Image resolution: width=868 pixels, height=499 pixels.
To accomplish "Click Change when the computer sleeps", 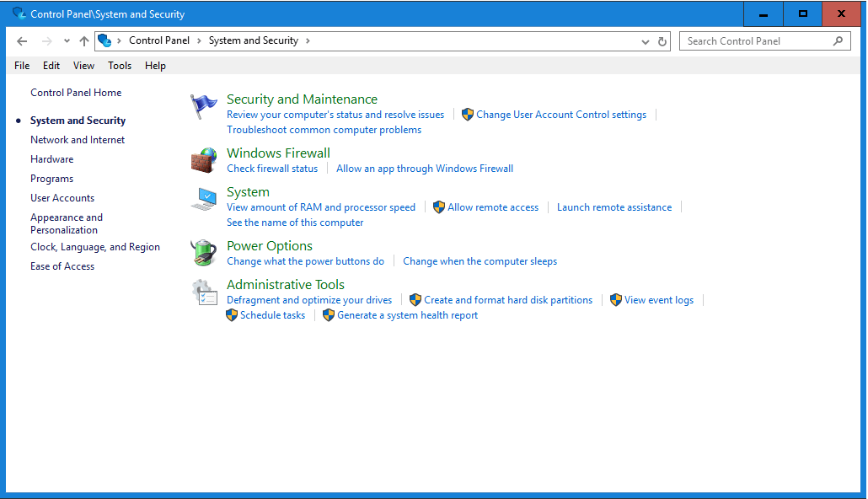I will (480, 260).
